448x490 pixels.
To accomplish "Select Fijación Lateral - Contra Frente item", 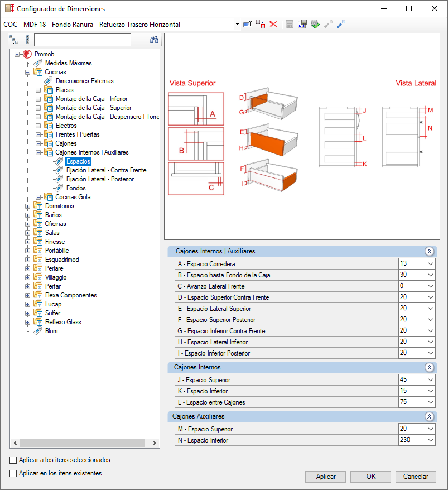I will point(106,170).
